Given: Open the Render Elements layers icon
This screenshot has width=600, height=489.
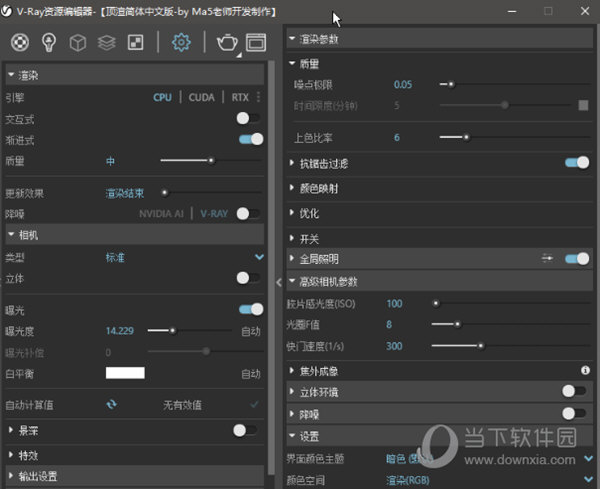Looking at the screenshot, I should click(x=107, y=42).
